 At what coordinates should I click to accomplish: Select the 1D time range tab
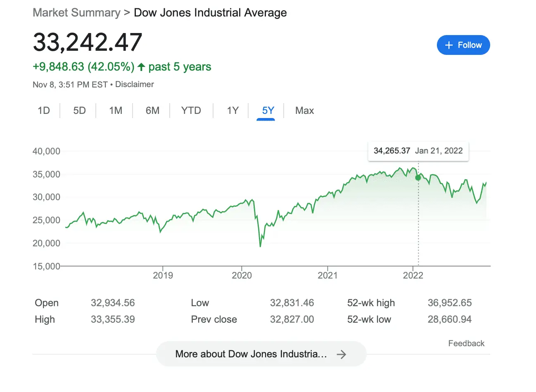[44, 111]
